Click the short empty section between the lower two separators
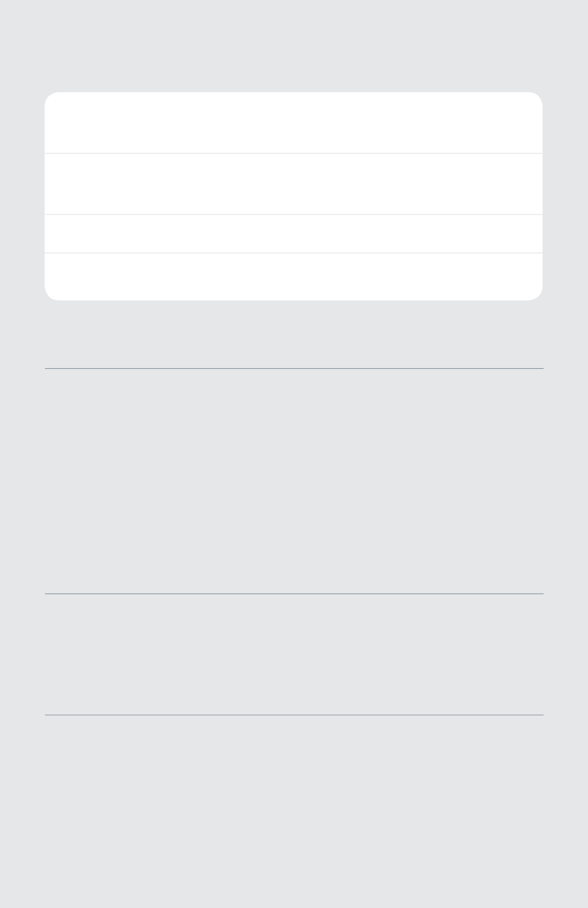 [x=294, y=654]
